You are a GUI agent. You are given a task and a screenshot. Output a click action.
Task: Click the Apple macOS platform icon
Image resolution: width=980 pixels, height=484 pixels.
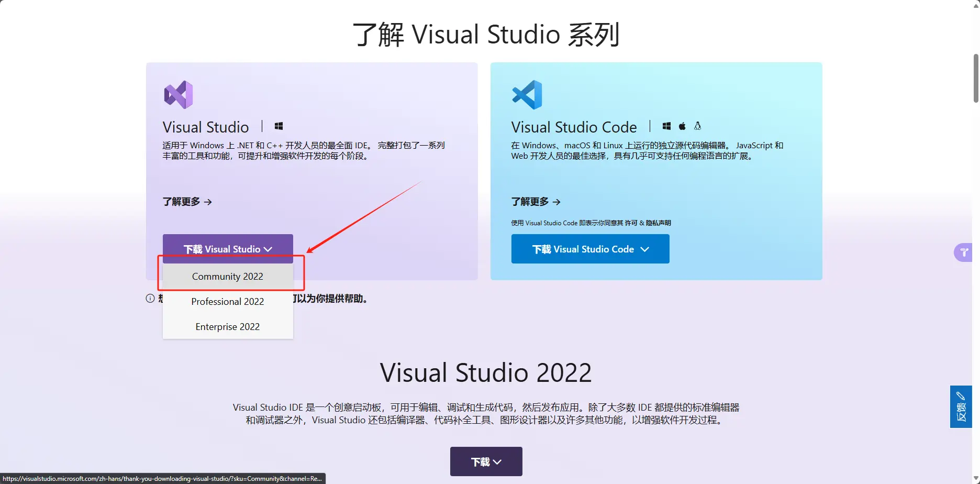pos(682,126)
